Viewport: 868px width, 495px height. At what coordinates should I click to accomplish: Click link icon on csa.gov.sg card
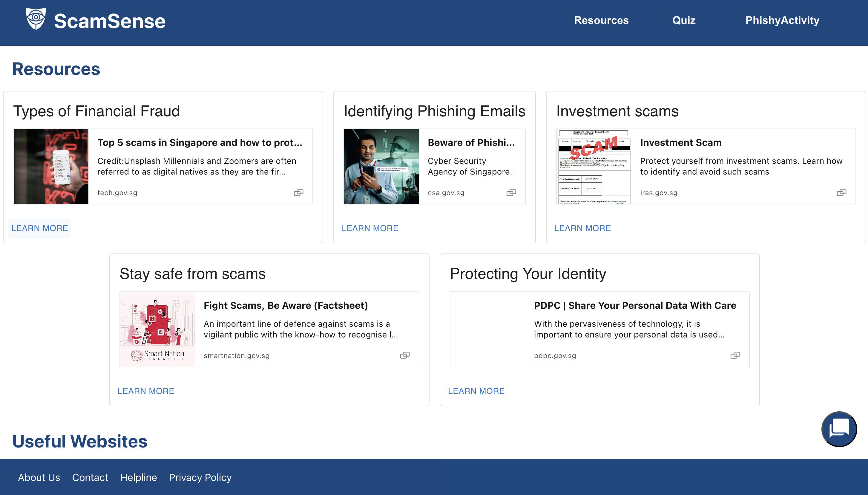coord(511,193)
